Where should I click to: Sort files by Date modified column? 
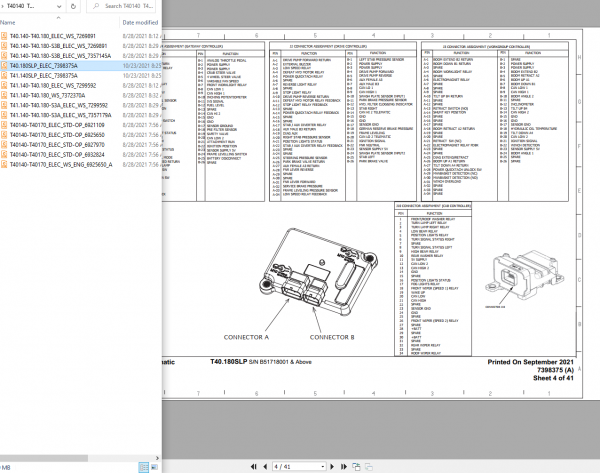pos(140,23)
